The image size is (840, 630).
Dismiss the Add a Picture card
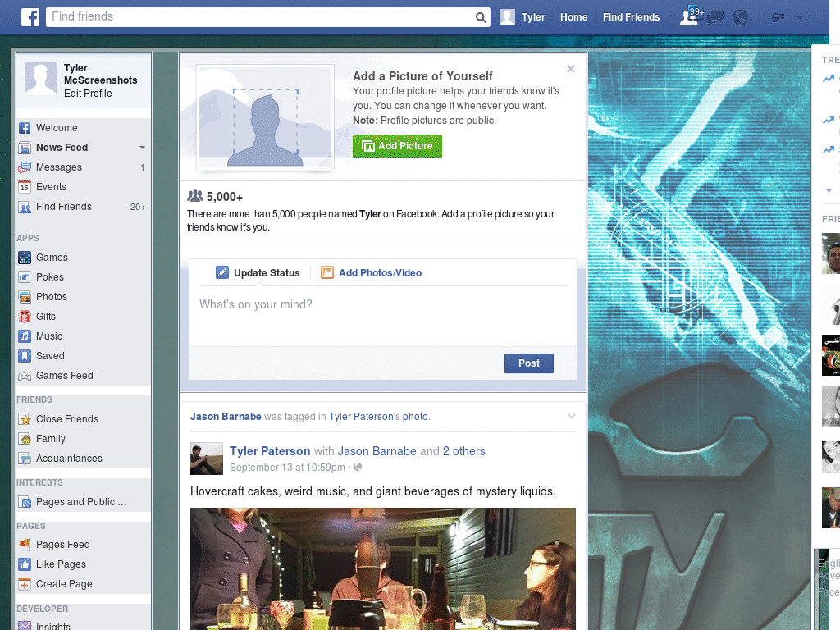[571, 69]
